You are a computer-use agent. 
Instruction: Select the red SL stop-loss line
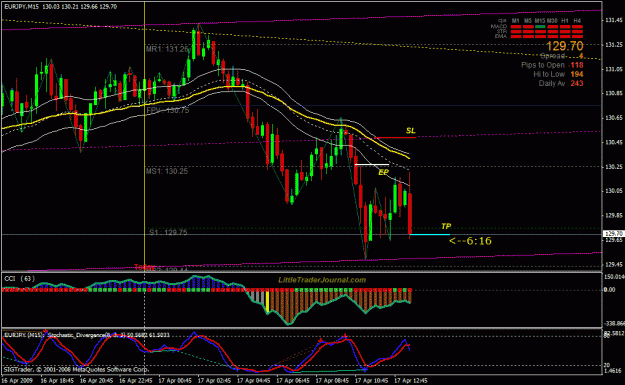click(x=395, y=138)
